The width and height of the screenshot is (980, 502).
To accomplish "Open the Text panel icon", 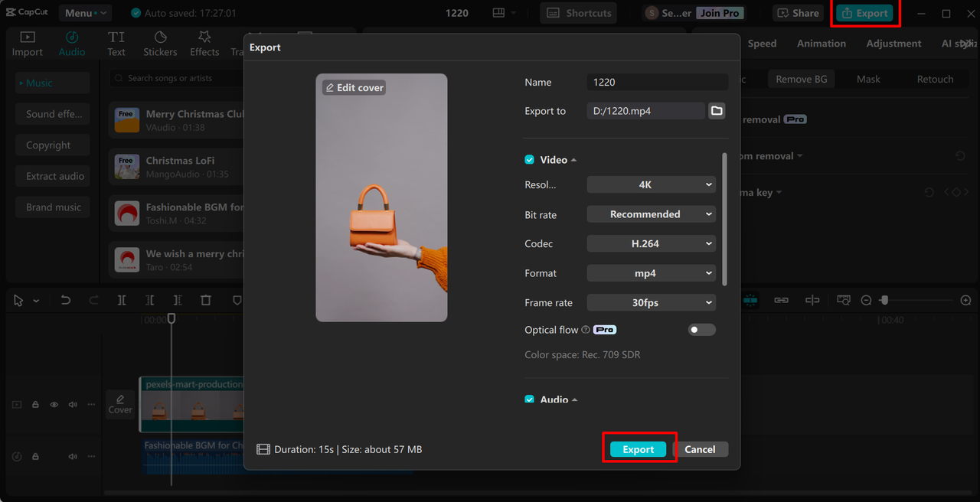I will point(116,37).
